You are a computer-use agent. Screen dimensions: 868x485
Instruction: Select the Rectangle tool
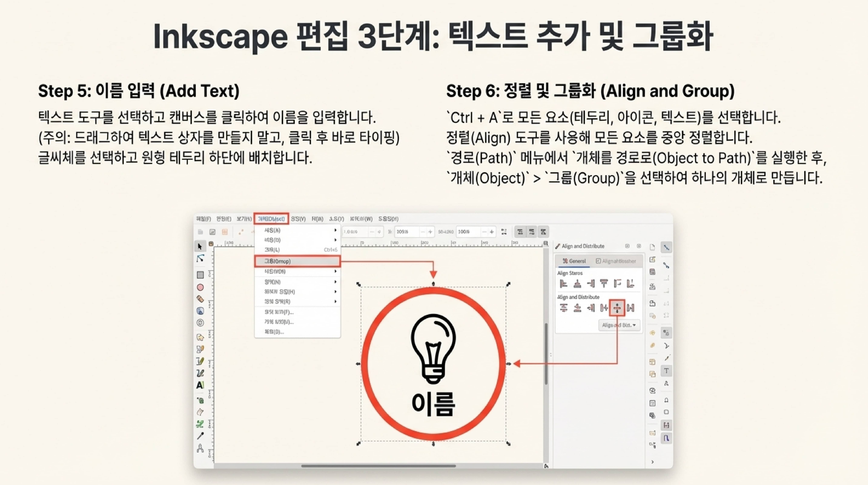pyautogui.click(x=200, y=275)
